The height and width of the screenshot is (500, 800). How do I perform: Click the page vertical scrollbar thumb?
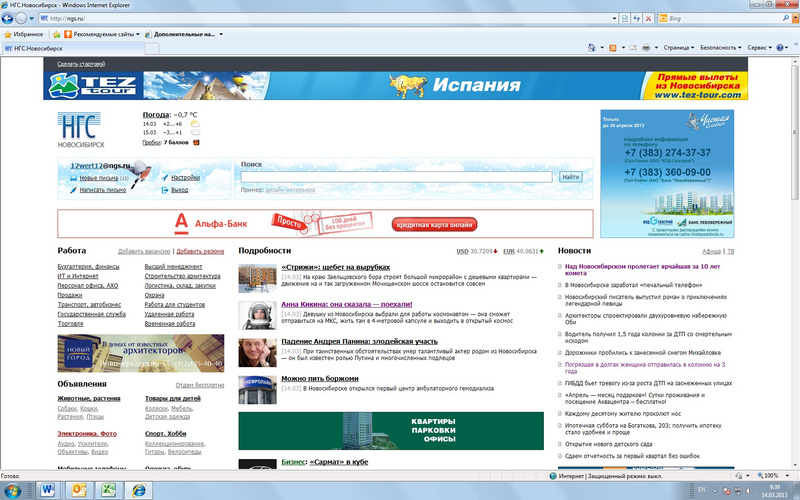point(794,133)
